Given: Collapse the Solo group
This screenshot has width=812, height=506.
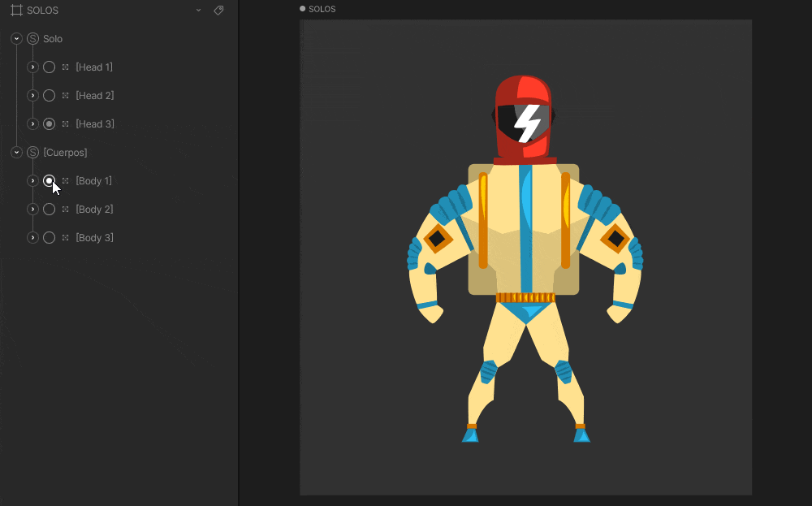Looking at the screenshot, I should pyautogui.click(x=16, y=38).
